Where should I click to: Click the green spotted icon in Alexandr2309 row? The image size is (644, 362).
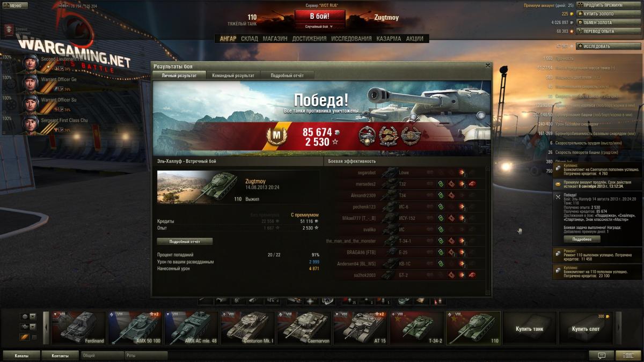pos(441,195)
